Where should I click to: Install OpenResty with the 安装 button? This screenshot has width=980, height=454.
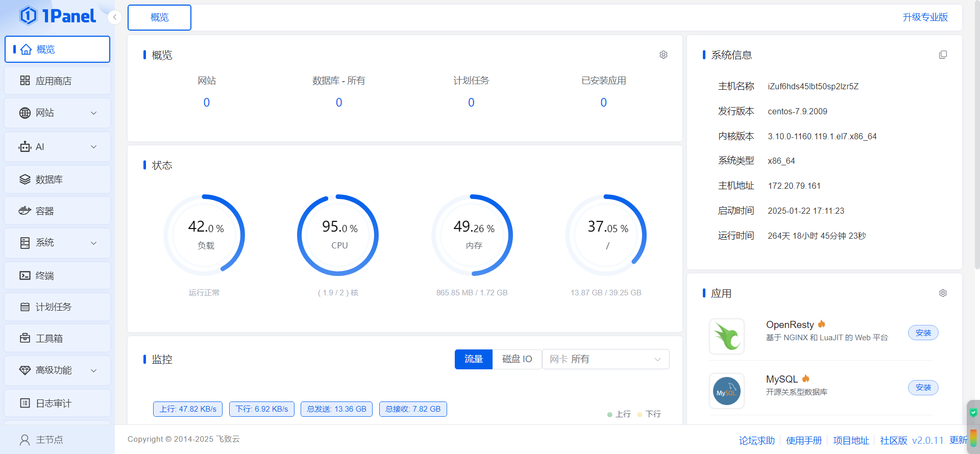923,333
